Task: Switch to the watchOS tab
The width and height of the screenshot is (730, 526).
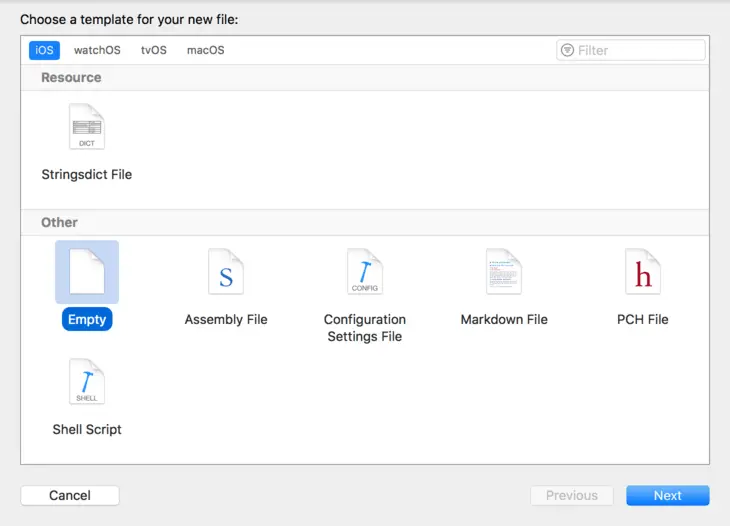Action: click(x=97, y=50)
